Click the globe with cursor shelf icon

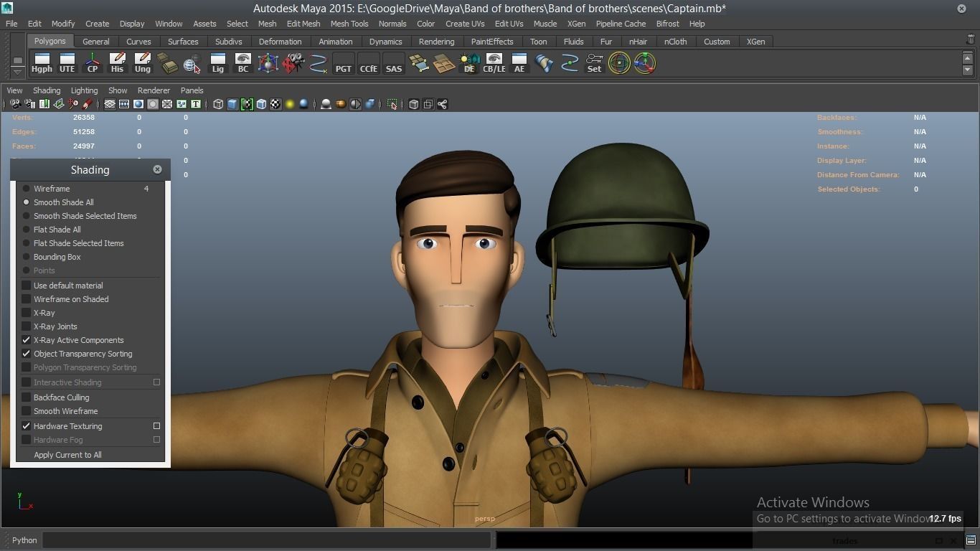click(x=192, y=63)
